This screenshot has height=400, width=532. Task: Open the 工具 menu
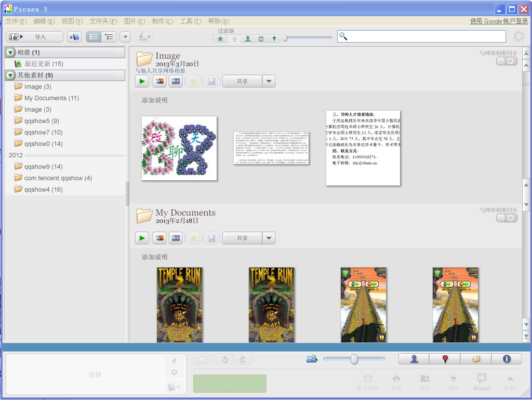pos(189,21)
